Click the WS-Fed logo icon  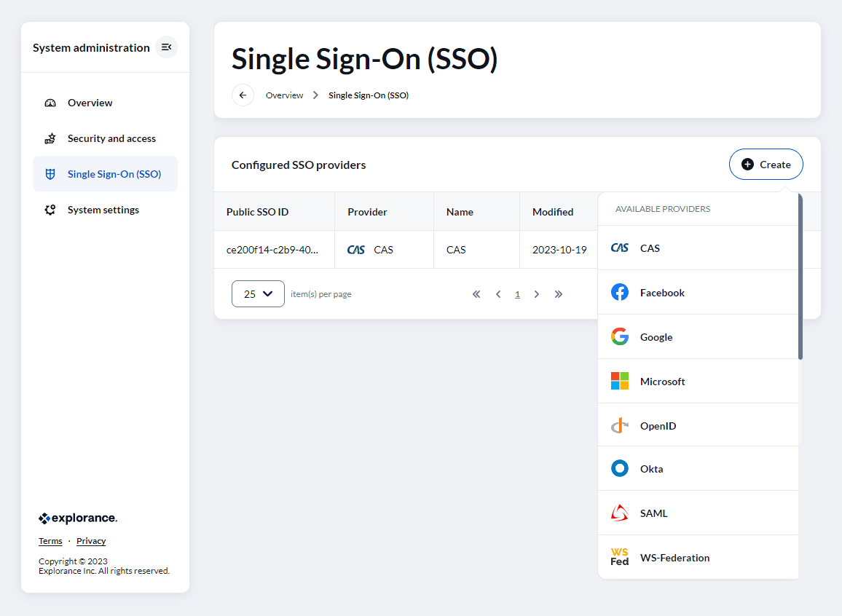click(620, 558)
